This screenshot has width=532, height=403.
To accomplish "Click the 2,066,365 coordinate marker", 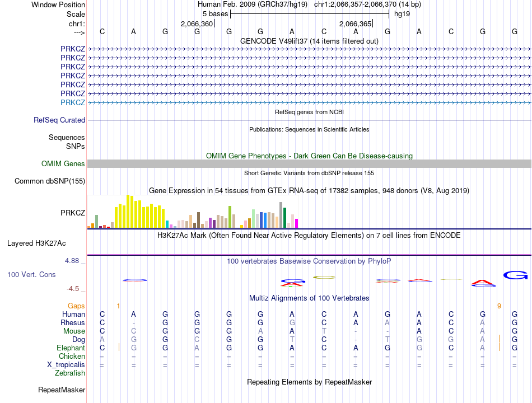I will 355,24.
